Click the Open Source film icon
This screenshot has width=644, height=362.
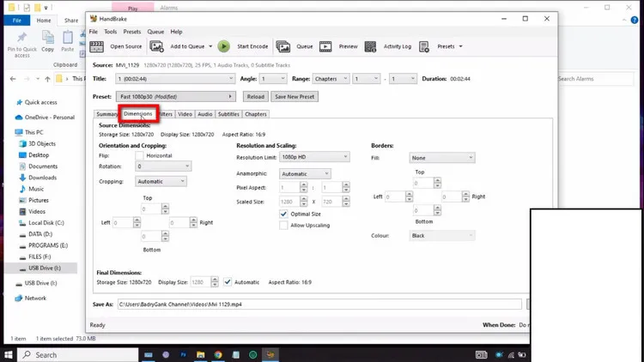(x=96, y=46)
